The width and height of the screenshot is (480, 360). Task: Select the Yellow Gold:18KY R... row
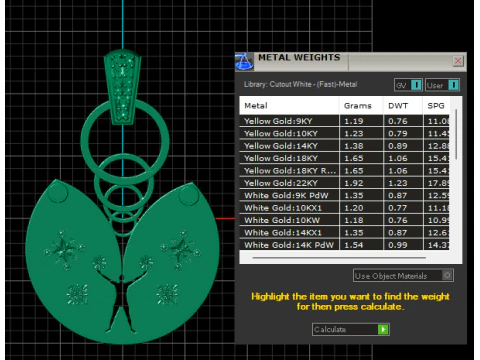tap(344, 171)
